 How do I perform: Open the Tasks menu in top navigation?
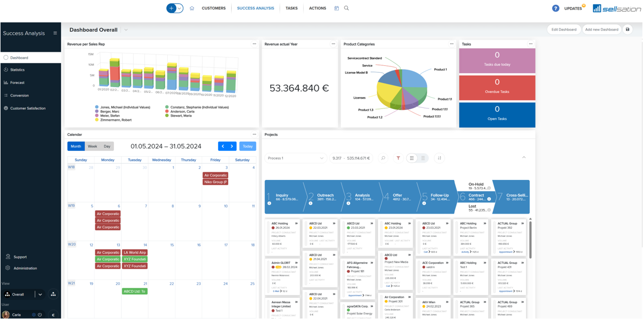point(291,8)
